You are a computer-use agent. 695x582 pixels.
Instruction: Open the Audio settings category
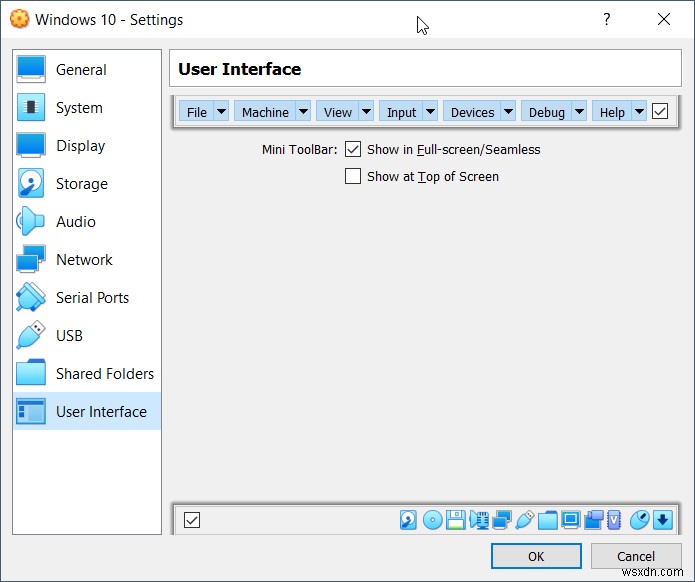pyautogui.click(x=87, y=221)
